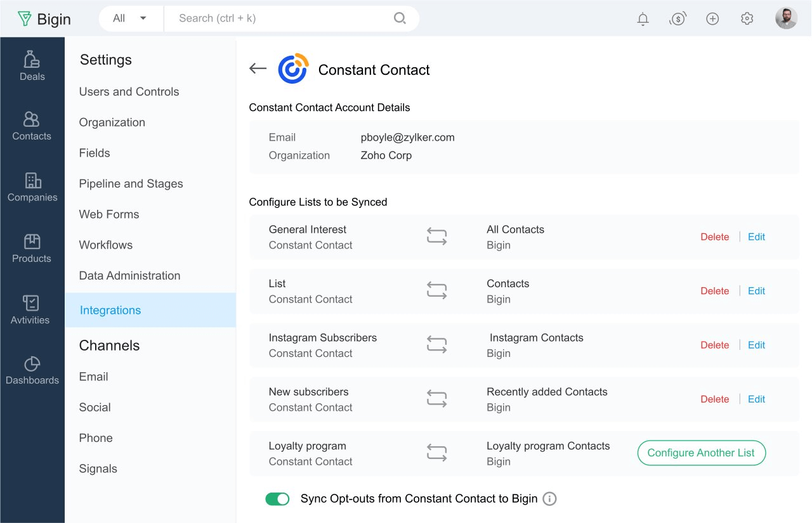
Task: Open the dollar subscription icon
Action: point(678,19)
